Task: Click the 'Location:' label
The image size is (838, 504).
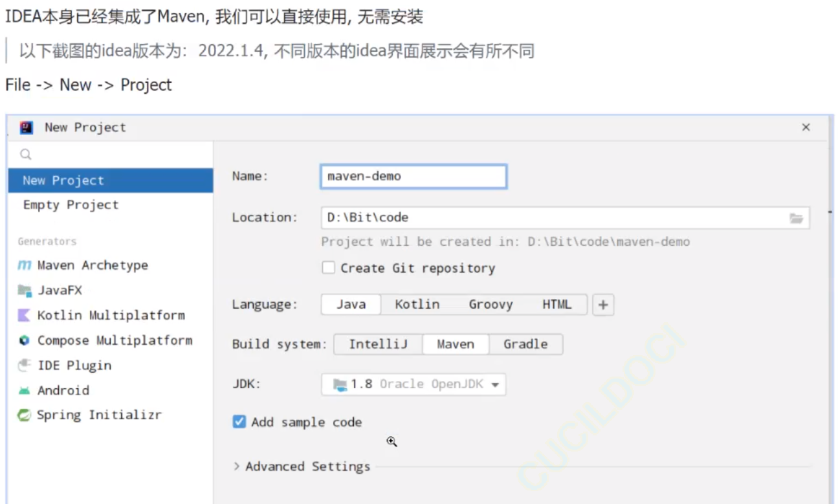Action: (265, 218)
